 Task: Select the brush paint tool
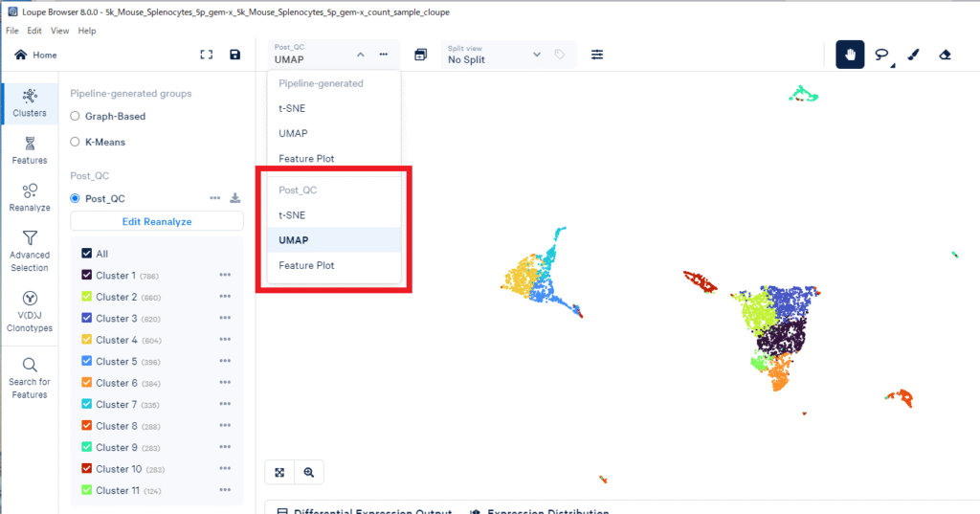[913, 55]
